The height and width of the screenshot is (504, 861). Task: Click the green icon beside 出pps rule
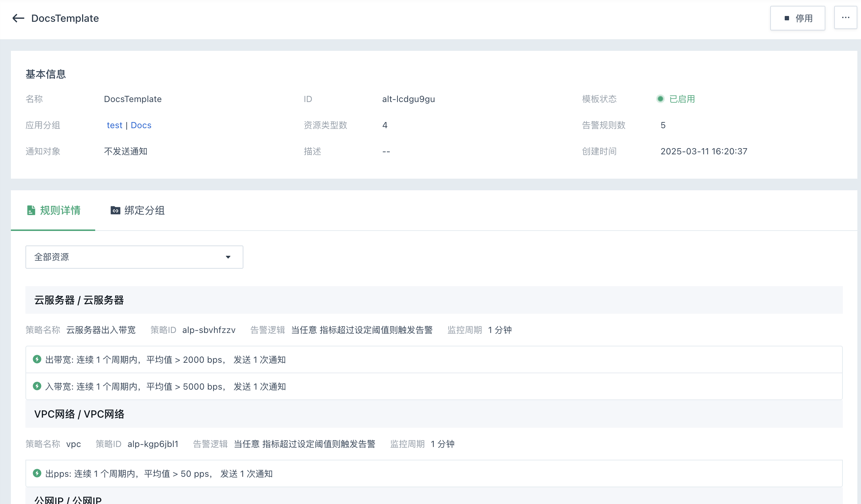click(37, 473)
